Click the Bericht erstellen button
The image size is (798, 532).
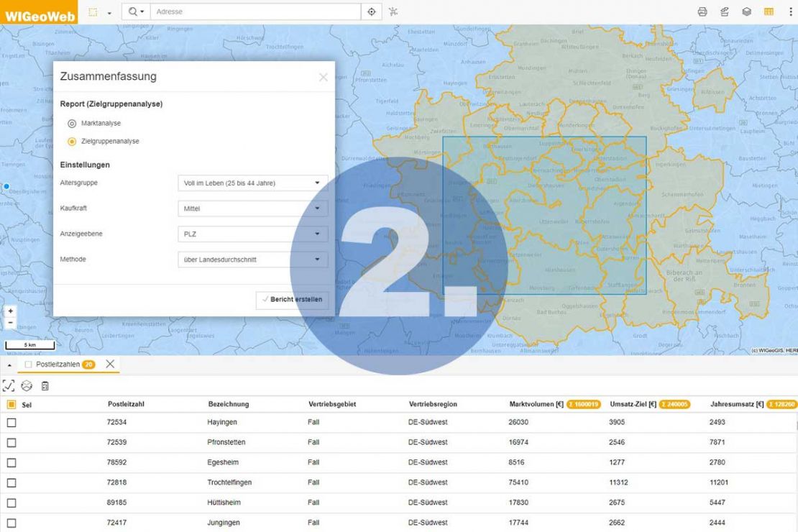(x=292, y=299)
